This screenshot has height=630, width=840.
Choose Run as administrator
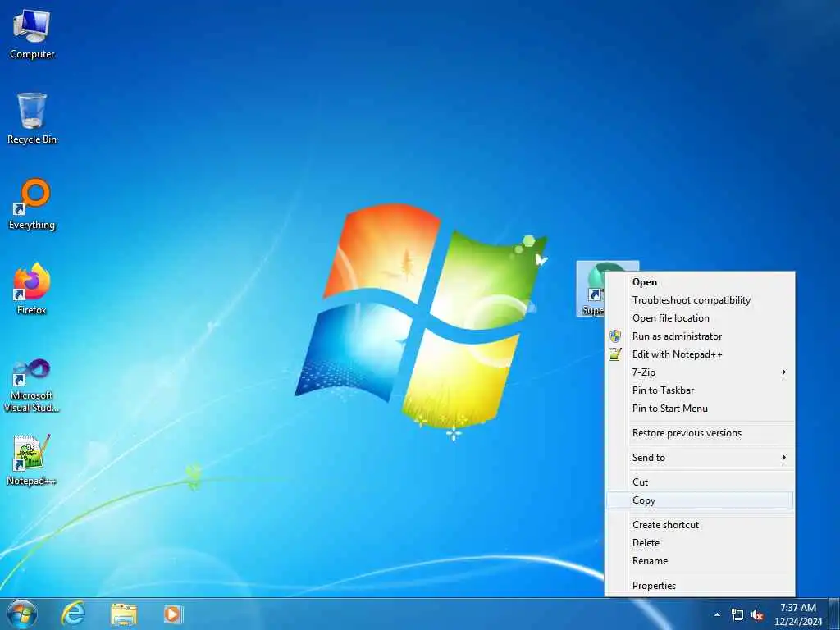coord(700,336)
